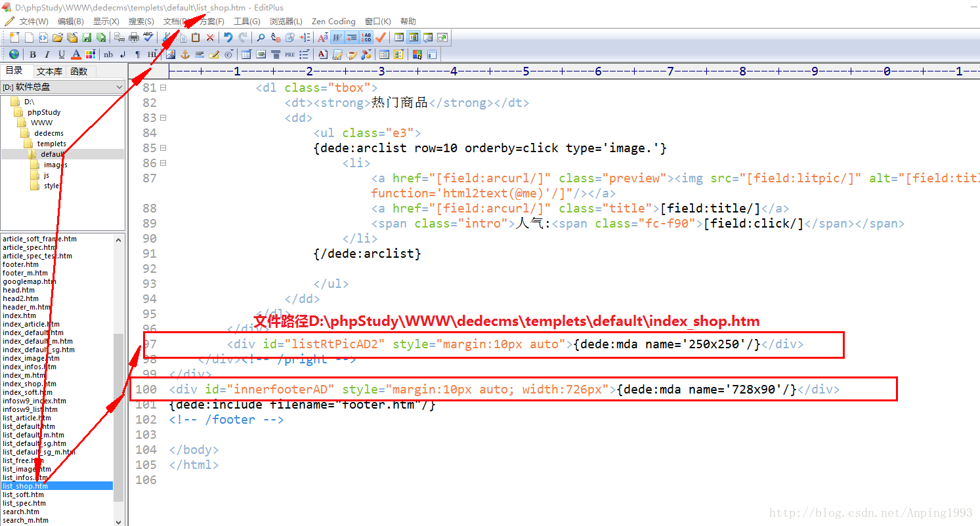The height and width of the screenshot is (526, 980).
Task: Apply Bold tag from HTML toolbar
Action: 32,54
